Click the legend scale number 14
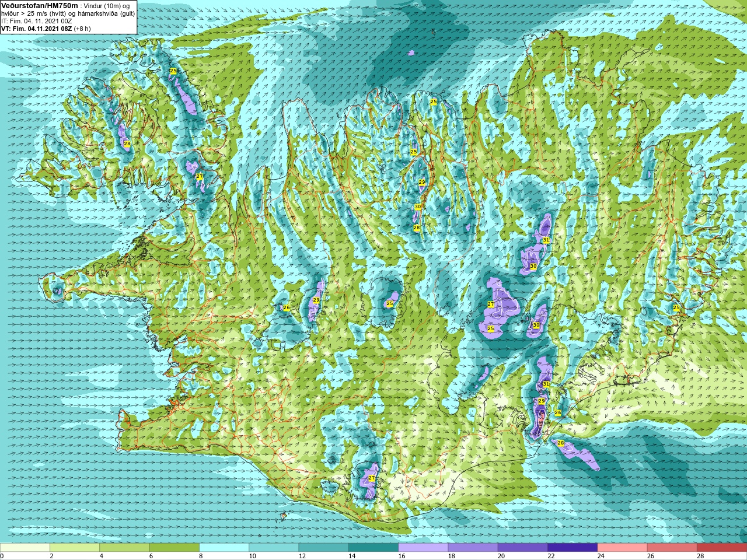747x560 pixels. coord(352,556)
